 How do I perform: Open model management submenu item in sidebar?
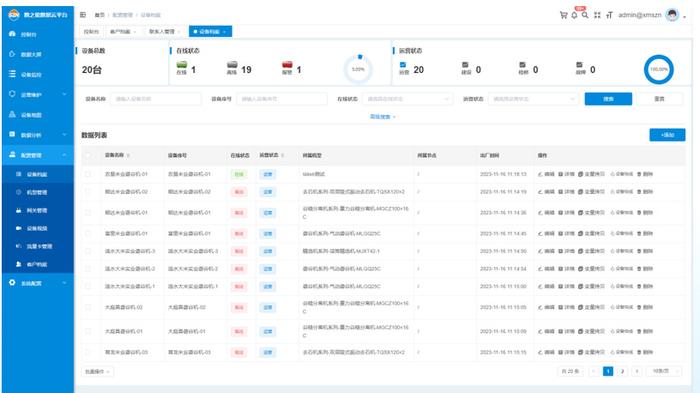(38, 192)
